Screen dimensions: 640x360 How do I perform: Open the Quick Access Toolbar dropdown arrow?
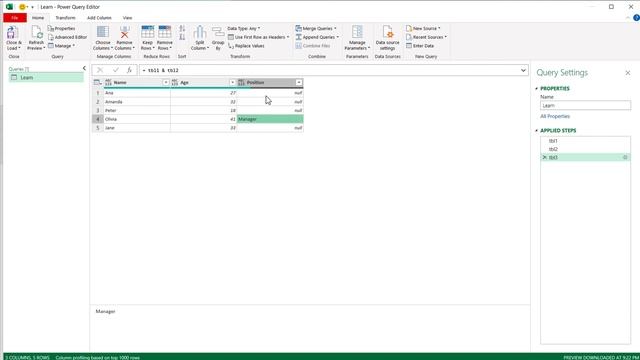[33, 7]
